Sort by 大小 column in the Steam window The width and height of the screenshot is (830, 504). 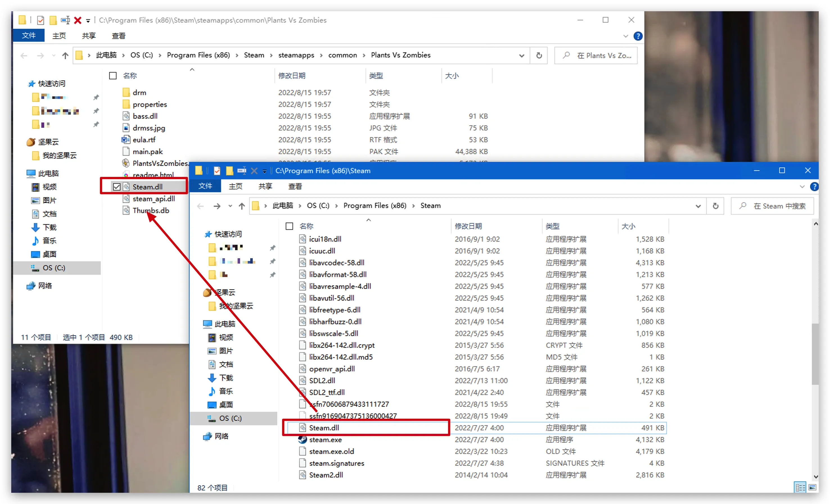(x=643, y=226)
